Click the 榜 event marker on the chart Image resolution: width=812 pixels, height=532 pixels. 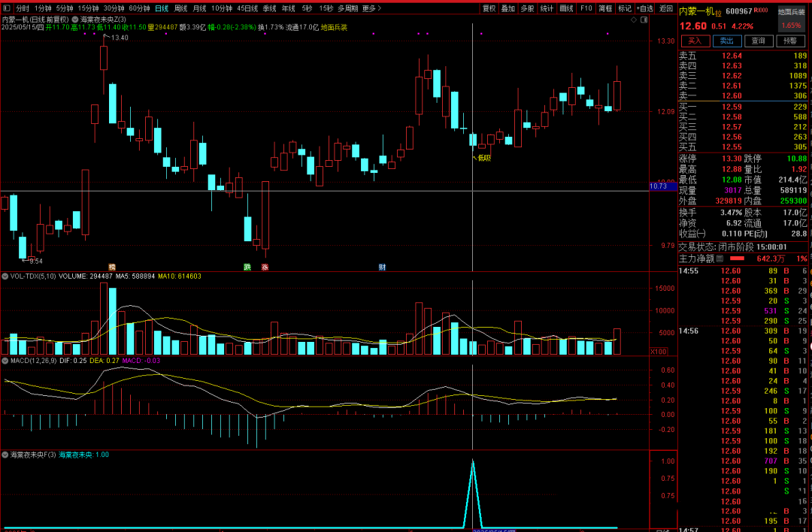(x=112, y=267)
